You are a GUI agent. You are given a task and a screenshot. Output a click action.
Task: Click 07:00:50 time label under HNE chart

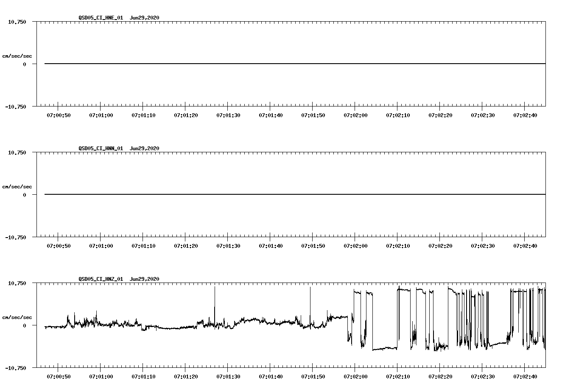(x=59, y=115)
